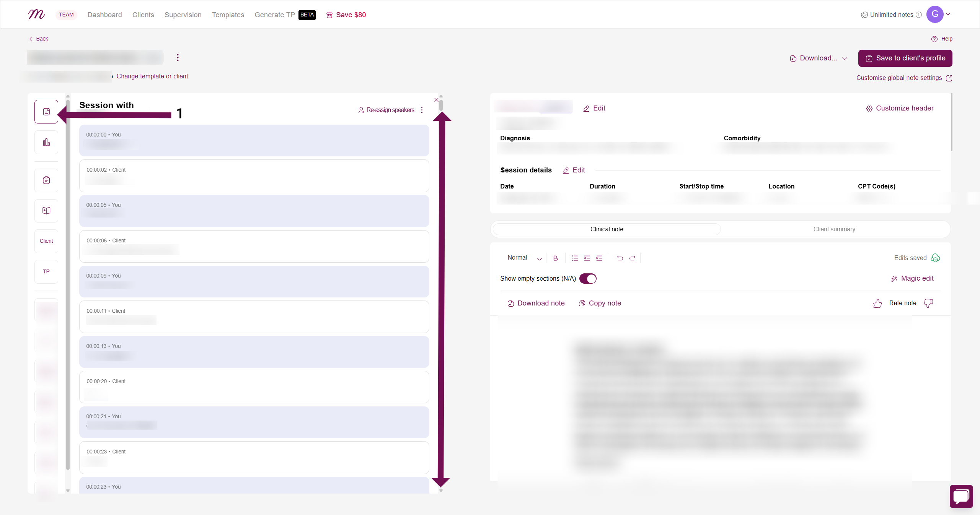Click Change template or client link
The height and width of the screenshot is (515, 980).
[x=152, y=76]
